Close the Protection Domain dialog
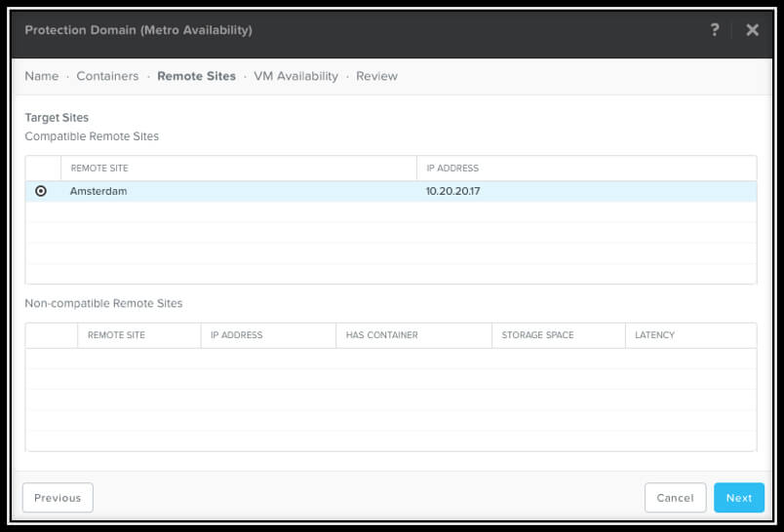 [x=752, y=30]
